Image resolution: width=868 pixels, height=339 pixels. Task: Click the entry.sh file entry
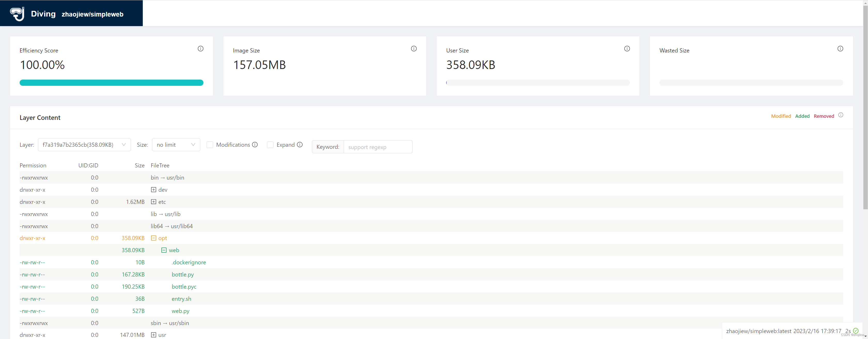pyautogui.click(x=181, y=299)
